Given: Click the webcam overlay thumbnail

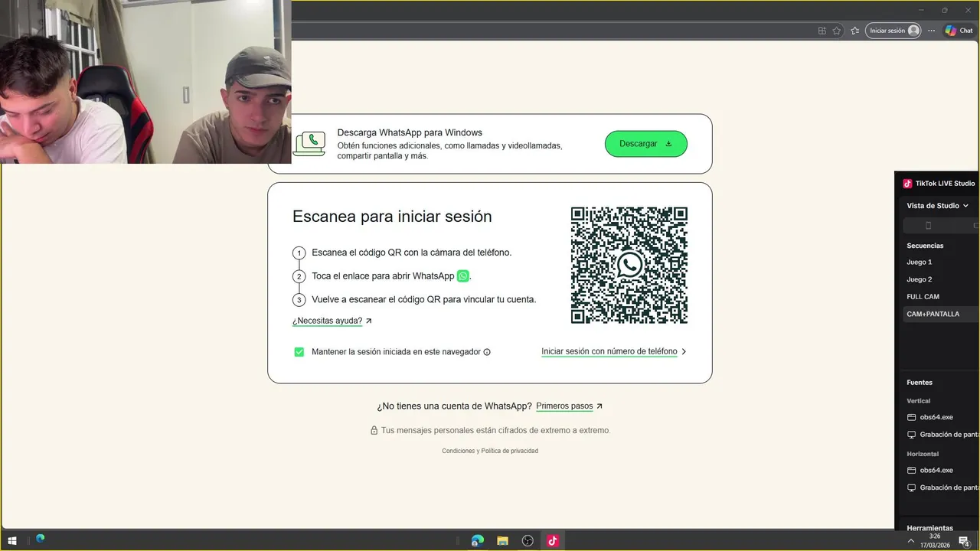Looking at the screenshot, I should (x=145, y=82).
